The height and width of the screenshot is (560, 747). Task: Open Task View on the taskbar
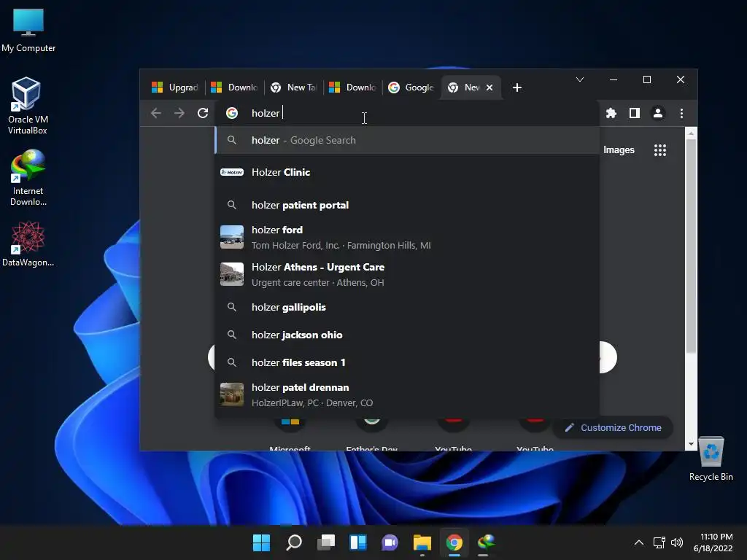pyautogui.click(x=326, y=542)
